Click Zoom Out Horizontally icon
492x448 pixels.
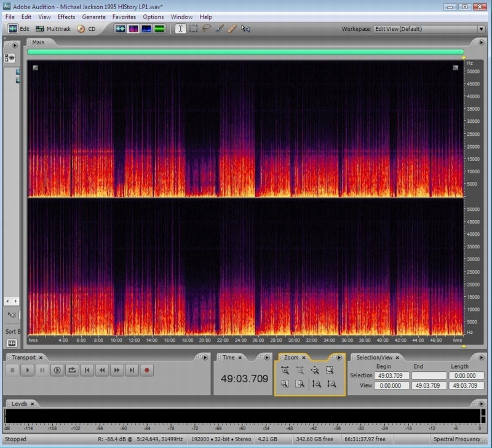[x=300, y=370]
